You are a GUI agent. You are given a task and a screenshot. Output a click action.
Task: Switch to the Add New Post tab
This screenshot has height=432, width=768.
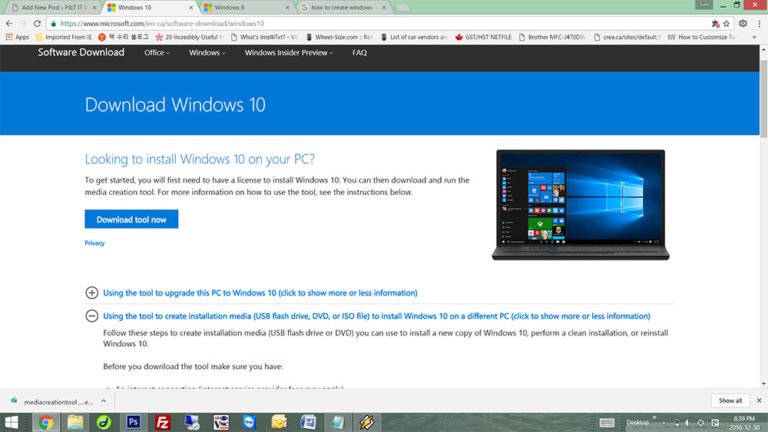[53, 8]
